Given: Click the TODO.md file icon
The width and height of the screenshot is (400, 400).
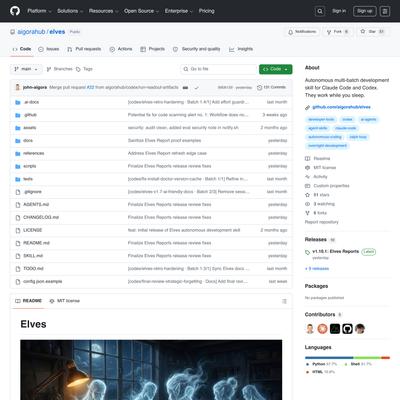Looking at the screenshot, I should coord(18,269).
